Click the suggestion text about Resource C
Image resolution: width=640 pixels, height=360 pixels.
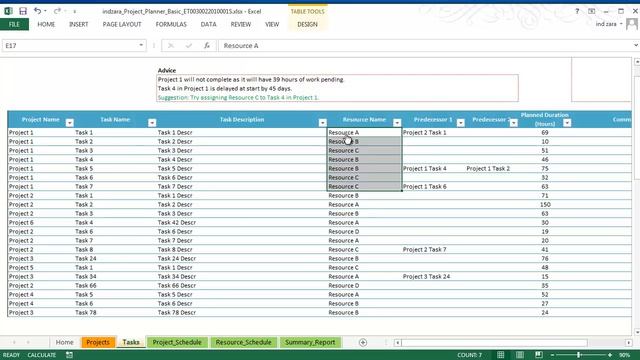pyautogui.click(x=238, y=98)
